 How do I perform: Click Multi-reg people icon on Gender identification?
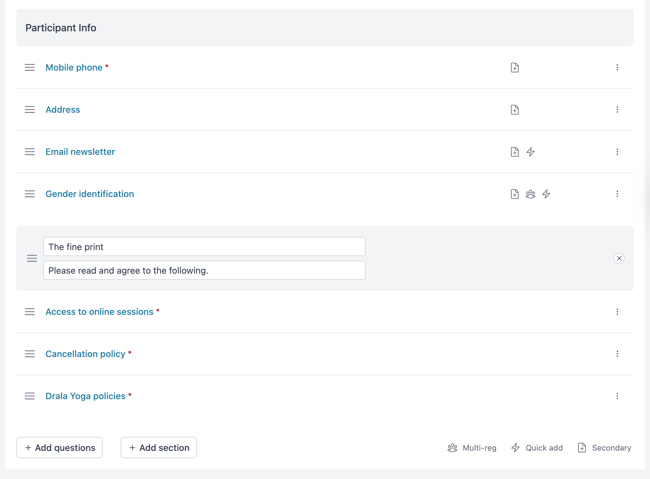click(530, 194)
